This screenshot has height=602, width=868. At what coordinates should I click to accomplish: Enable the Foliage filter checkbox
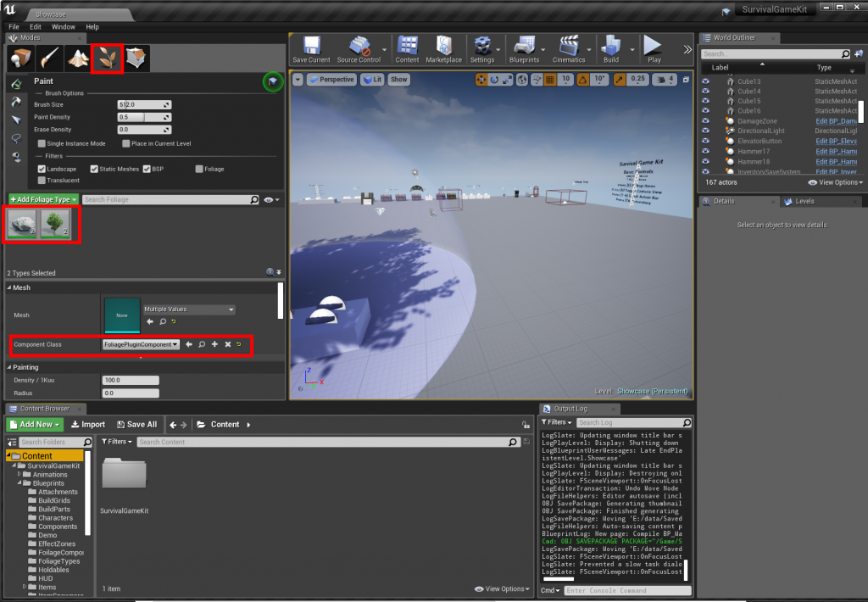coord(199,169)
